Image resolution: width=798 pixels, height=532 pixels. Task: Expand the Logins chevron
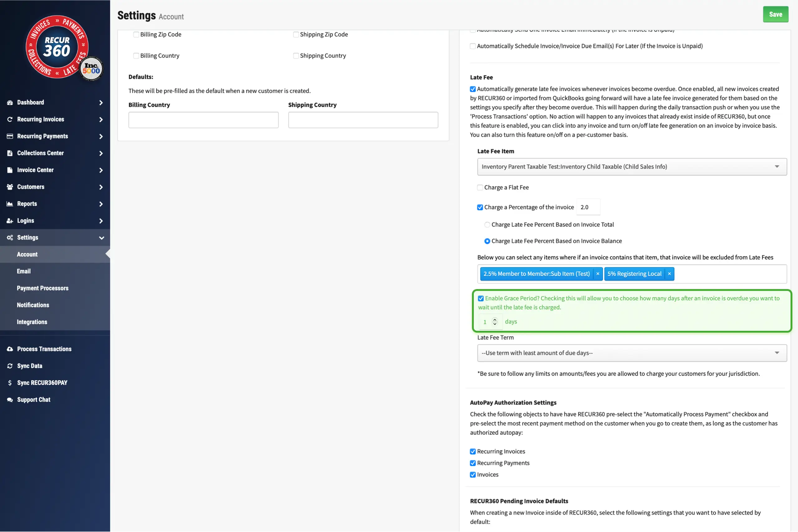[101, 221]
